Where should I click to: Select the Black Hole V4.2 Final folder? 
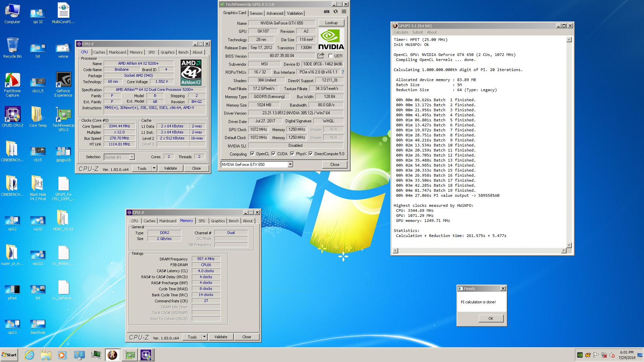tap(38, 188)
